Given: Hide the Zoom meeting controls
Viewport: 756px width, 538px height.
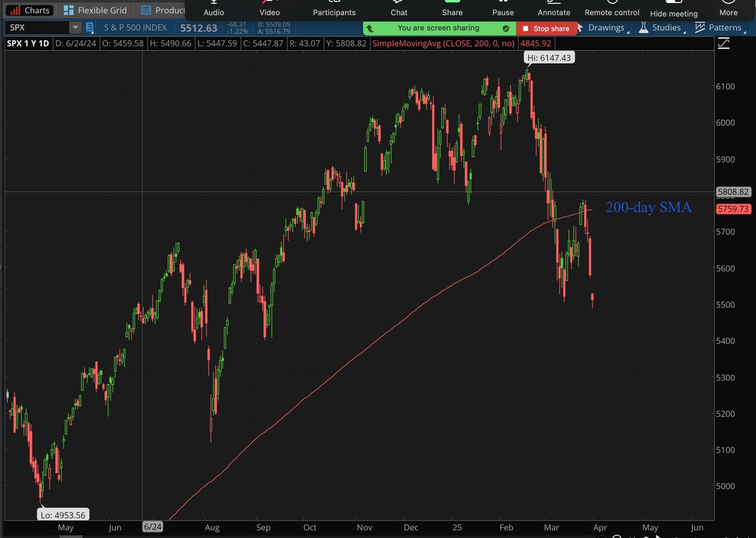Looking at the screenshot, I should coord(674,9).
